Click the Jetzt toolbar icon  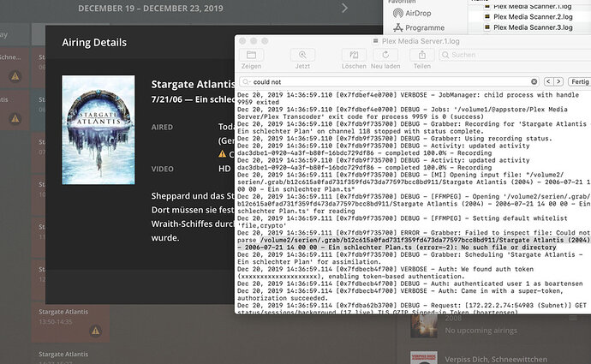tap(302, 56)
